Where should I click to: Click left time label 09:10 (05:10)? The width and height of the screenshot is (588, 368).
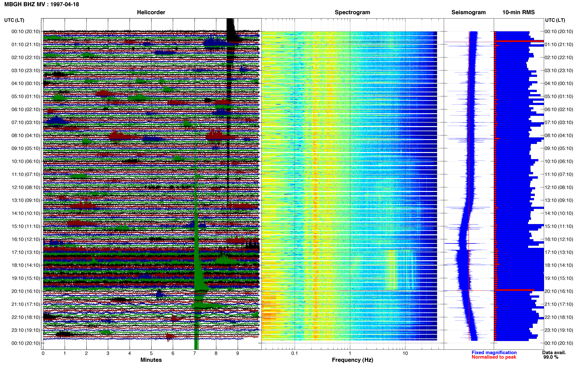pos(26,148)
